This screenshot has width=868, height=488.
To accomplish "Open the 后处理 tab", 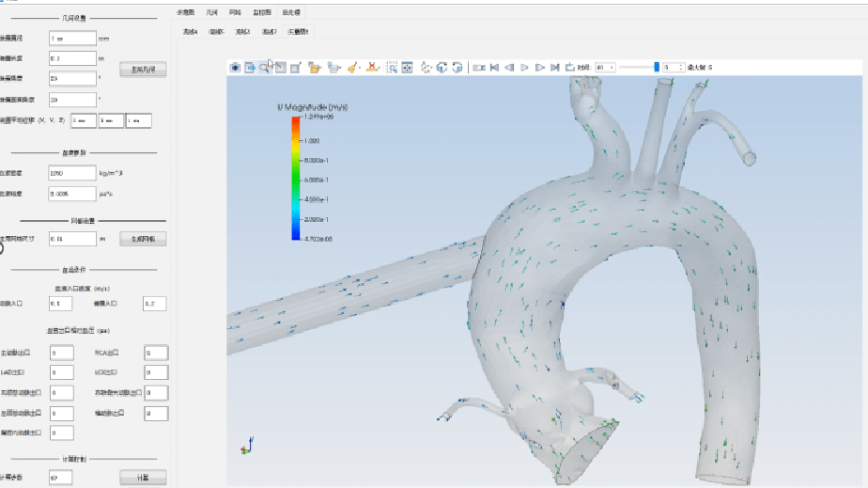I will pyautogui.click(x=291, y=12).
